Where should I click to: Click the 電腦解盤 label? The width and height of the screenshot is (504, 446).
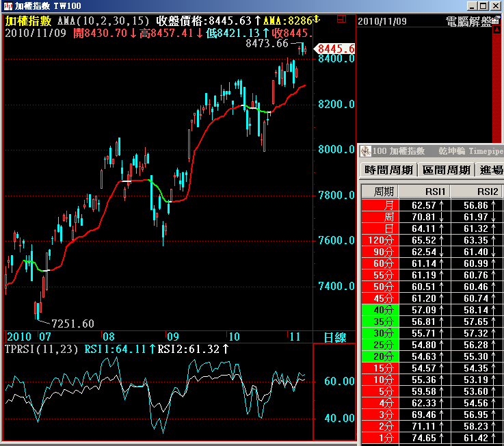(468, 21)
